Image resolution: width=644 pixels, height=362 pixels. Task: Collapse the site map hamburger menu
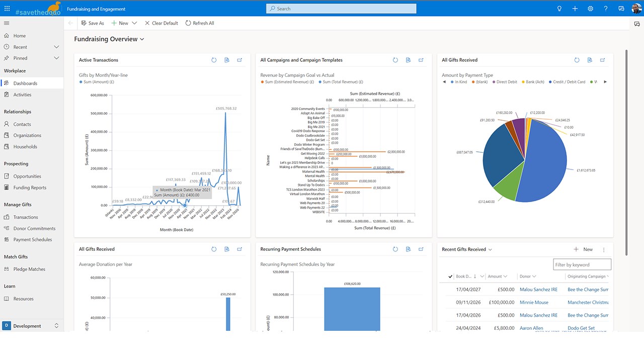pyautogui.click(x=7, y=23)
